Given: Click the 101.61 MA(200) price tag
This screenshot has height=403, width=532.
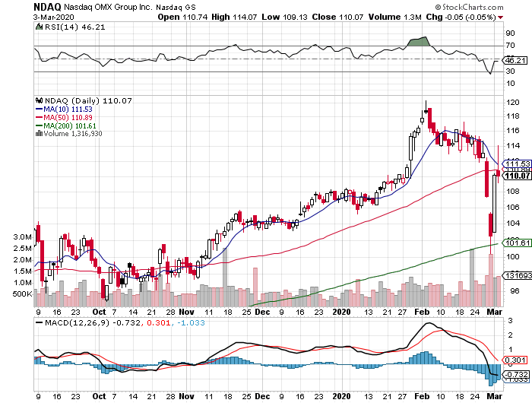Looking at the screenshot, I should 516,243.
